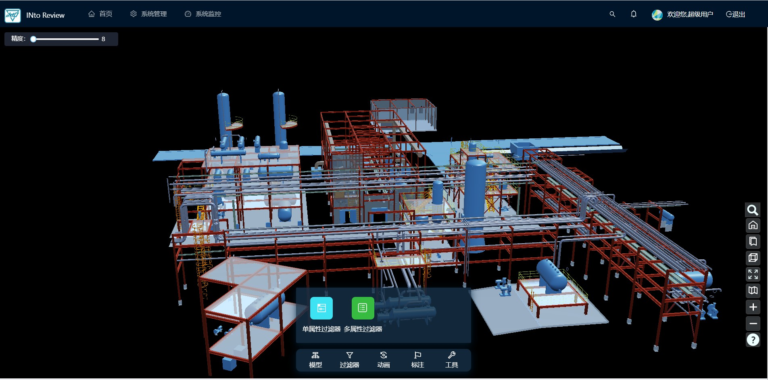Click the viewer search tool icon
Image resolution: width=768 pixels, height=380 pixels.
point(753,210)
